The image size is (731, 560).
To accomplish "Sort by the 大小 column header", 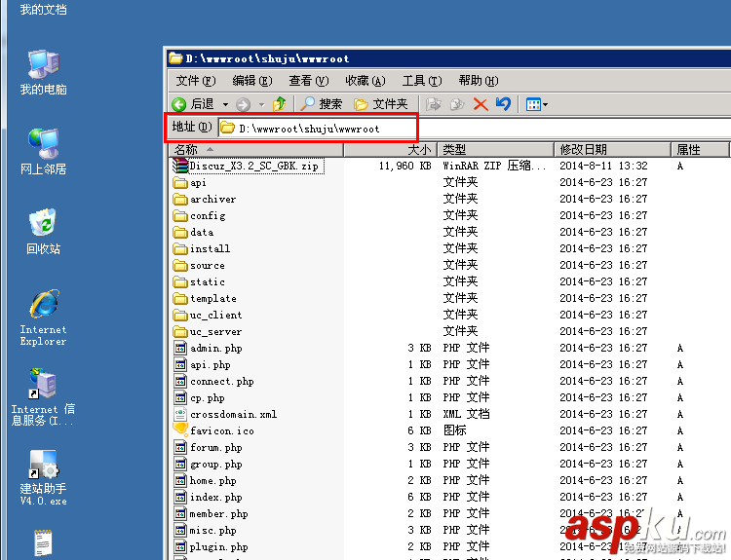I will pyautogui.click(x=390, y=150).
